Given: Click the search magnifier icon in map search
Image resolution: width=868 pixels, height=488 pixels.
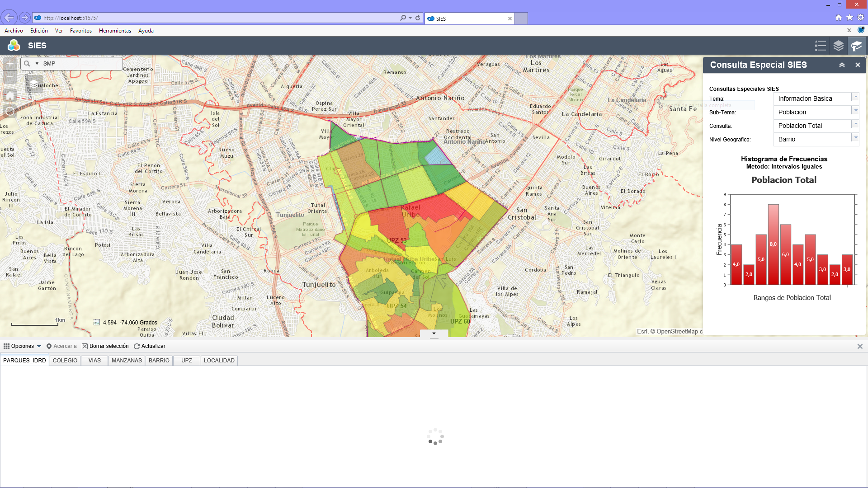Looking at the screenshot, I should coord(27,64).
